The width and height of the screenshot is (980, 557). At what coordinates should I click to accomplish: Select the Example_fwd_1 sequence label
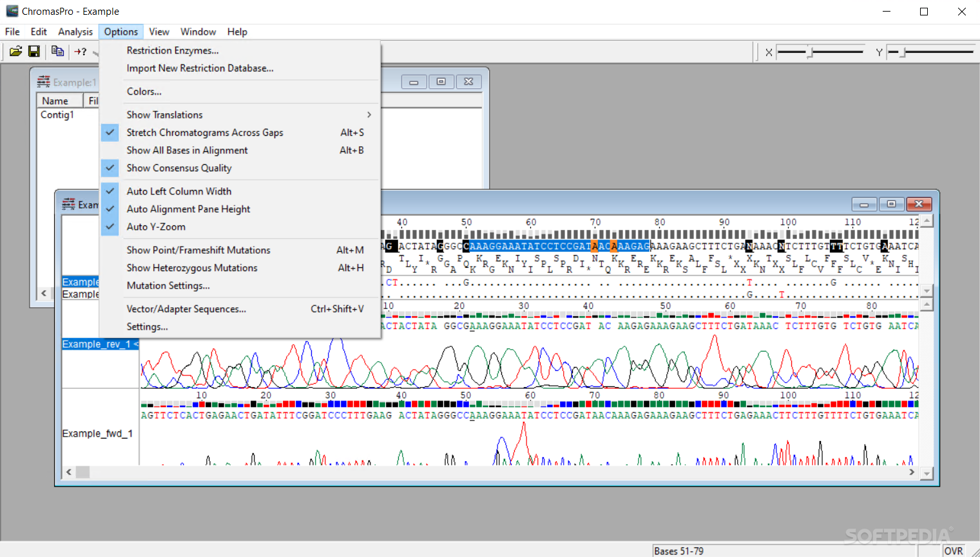(97, 433)
